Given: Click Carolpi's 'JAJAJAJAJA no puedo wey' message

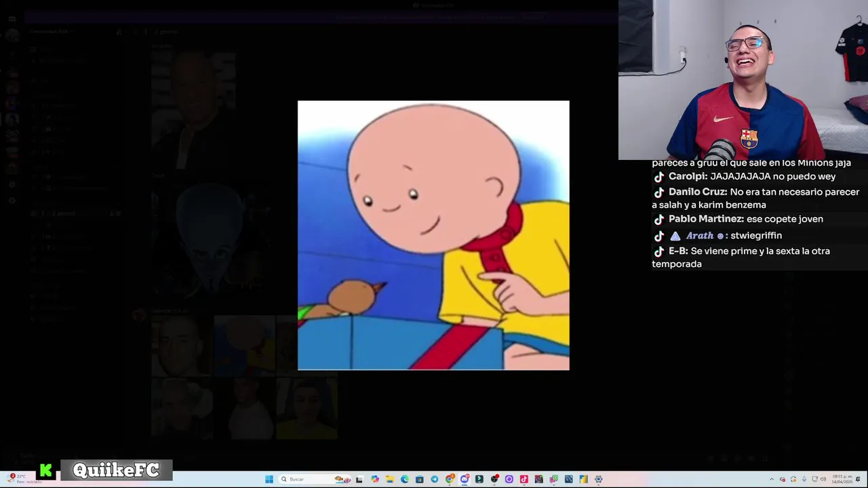Looking at the screenshot, I should [744, 176].
